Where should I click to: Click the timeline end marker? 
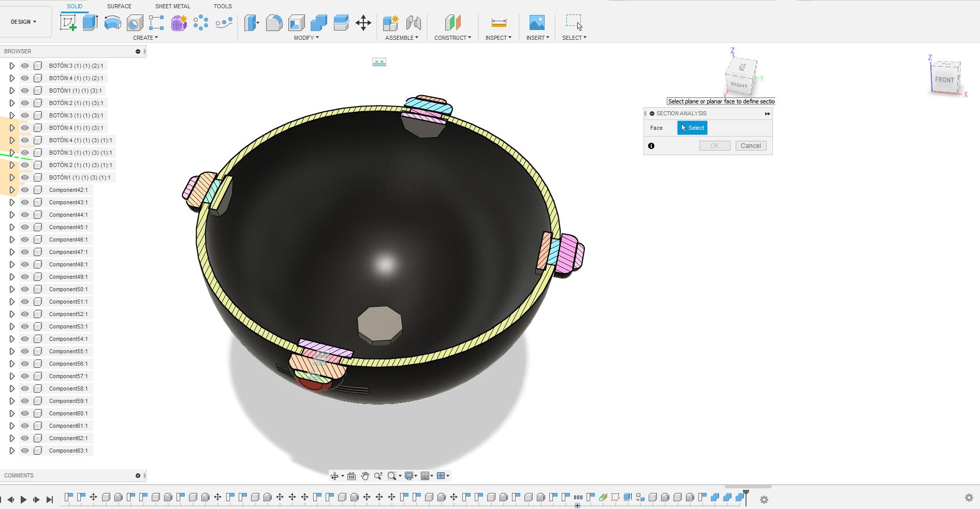click(x=746, y=498)
